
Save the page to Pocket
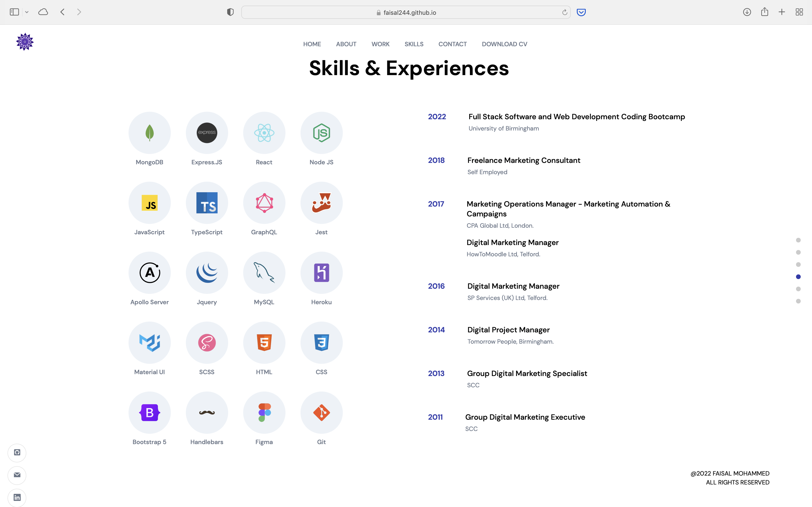[x=581, y=12]
